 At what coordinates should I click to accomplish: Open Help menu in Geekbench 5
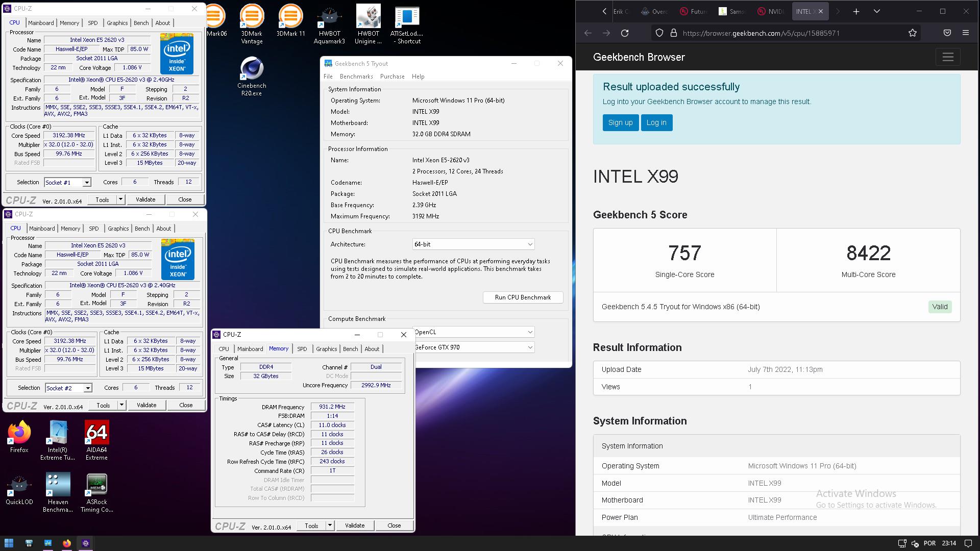click(x=418, y=77)
